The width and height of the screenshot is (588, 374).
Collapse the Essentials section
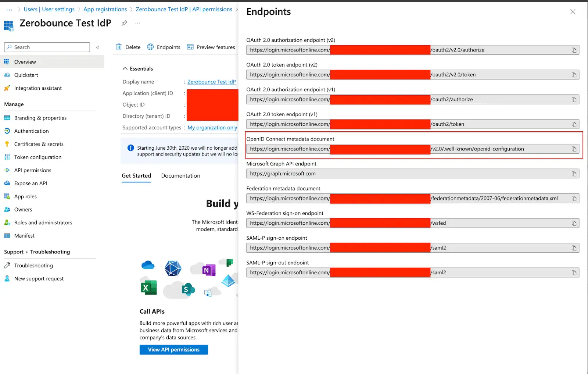pos(125,68)
